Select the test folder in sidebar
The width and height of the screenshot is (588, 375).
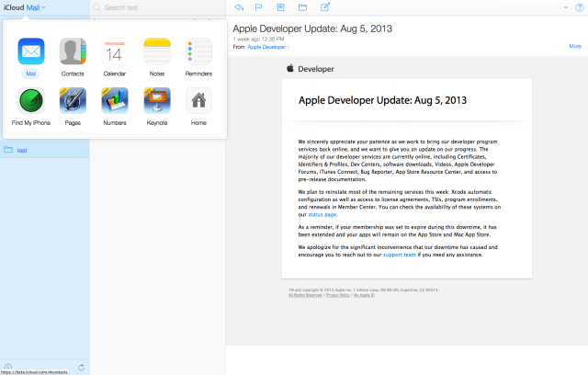(23, 150)
